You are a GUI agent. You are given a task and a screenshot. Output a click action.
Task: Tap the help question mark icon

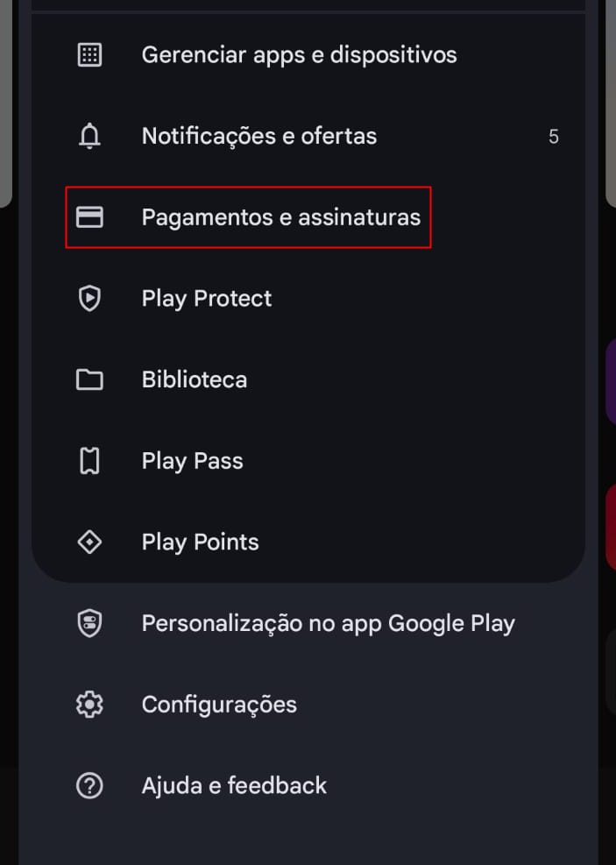(89, 785)
